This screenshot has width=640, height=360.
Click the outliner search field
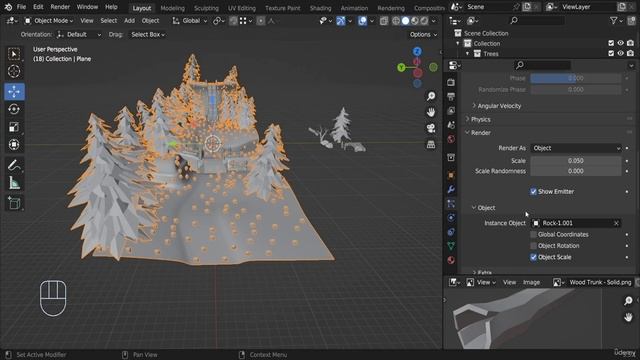(x=537, y=20)
